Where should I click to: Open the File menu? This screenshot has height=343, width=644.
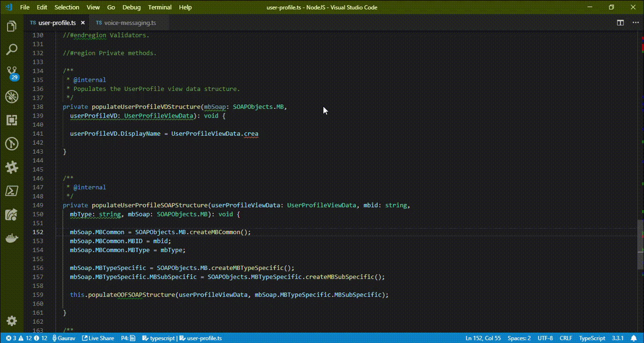[25, 7]
